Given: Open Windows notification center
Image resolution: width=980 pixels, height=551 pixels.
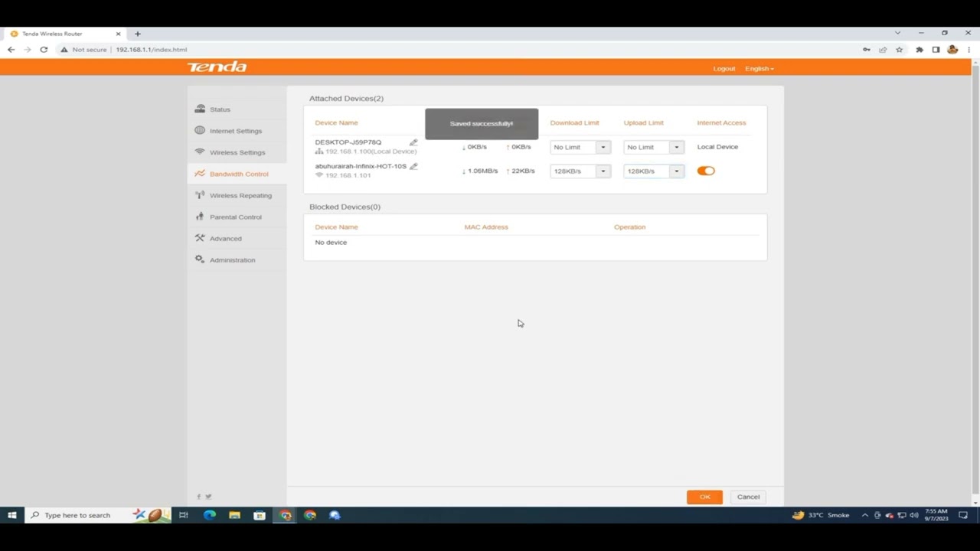Looking at the screenshot, I should (x=963, y=515).
